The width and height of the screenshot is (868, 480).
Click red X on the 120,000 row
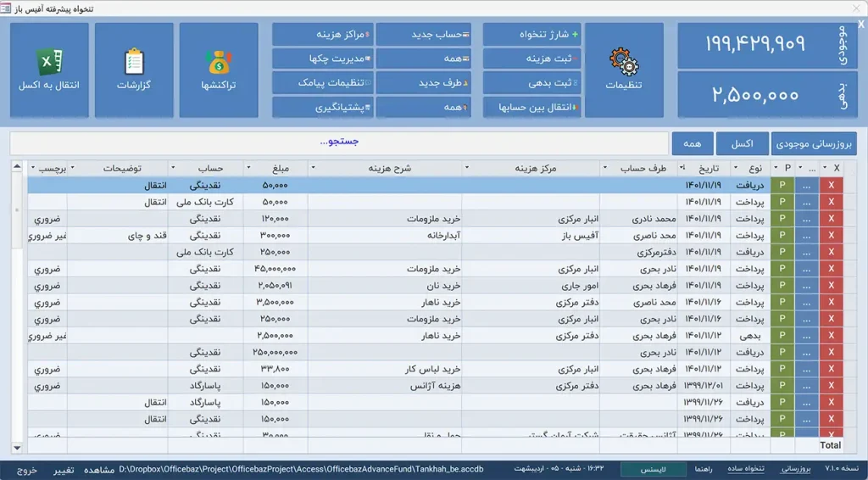point(831,219)
